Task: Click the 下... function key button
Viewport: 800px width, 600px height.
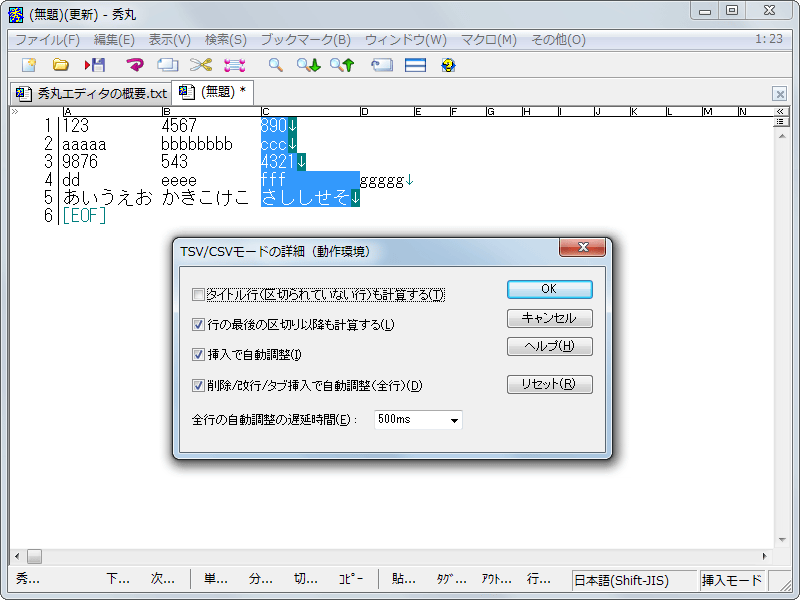Action: [x=118, y=579]
